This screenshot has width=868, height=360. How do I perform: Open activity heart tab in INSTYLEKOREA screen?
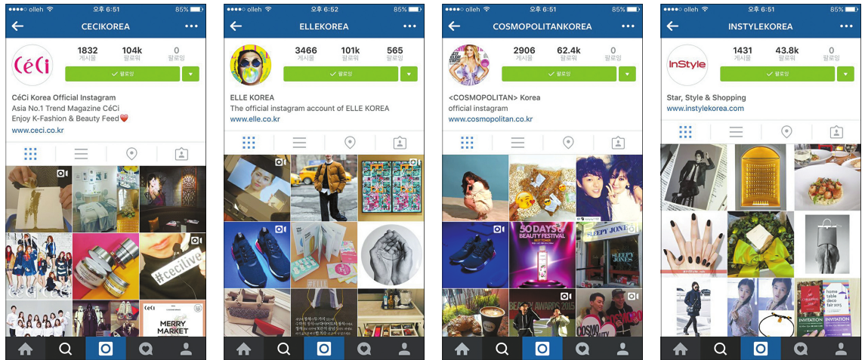801,349
